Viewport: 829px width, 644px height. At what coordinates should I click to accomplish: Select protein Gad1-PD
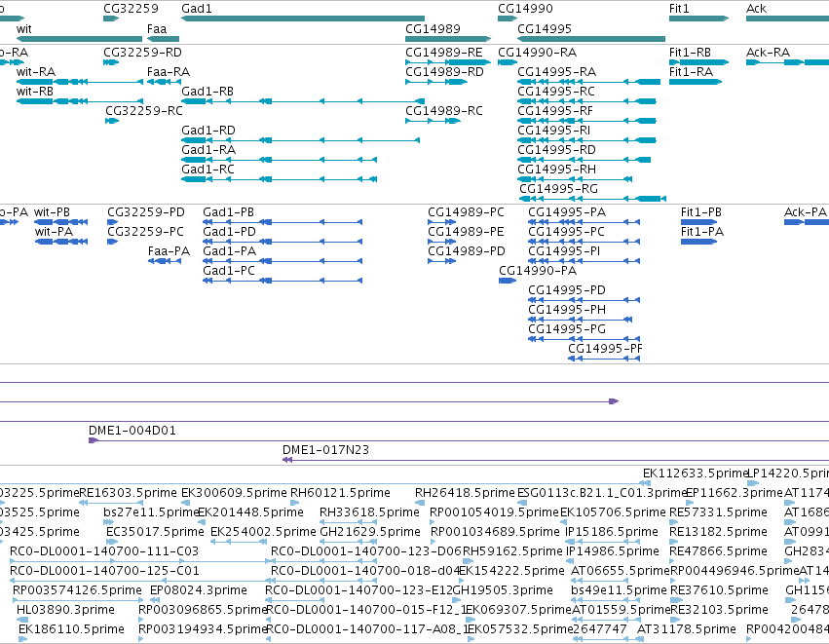point(283,242)
